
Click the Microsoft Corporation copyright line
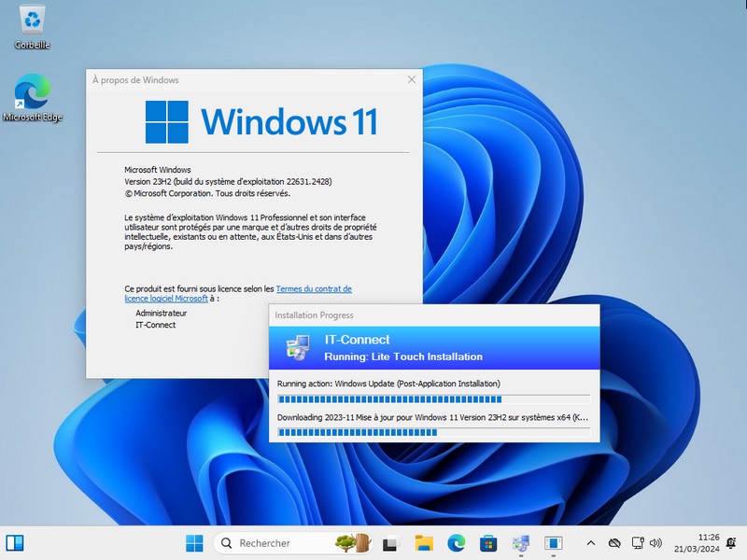207,193
